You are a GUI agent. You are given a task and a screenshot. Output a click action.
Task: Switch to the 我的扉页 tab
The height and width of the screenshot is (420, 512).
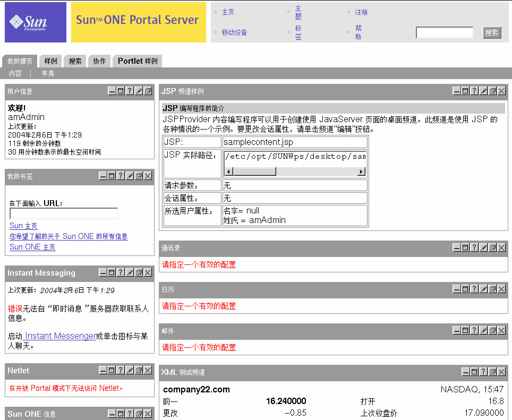coord(20,61)
